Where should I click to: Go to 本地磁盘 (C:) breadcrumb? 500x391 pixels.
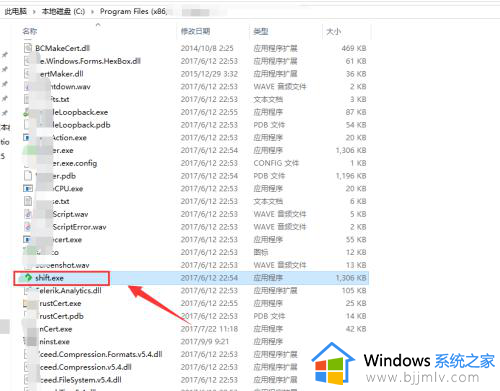pos(63,11)
